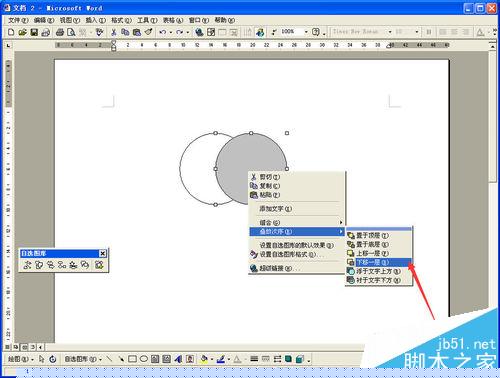The width and height of the screenshot is (500, 378).
Task: Click the Open file folder icon
Action: (22, 32)
